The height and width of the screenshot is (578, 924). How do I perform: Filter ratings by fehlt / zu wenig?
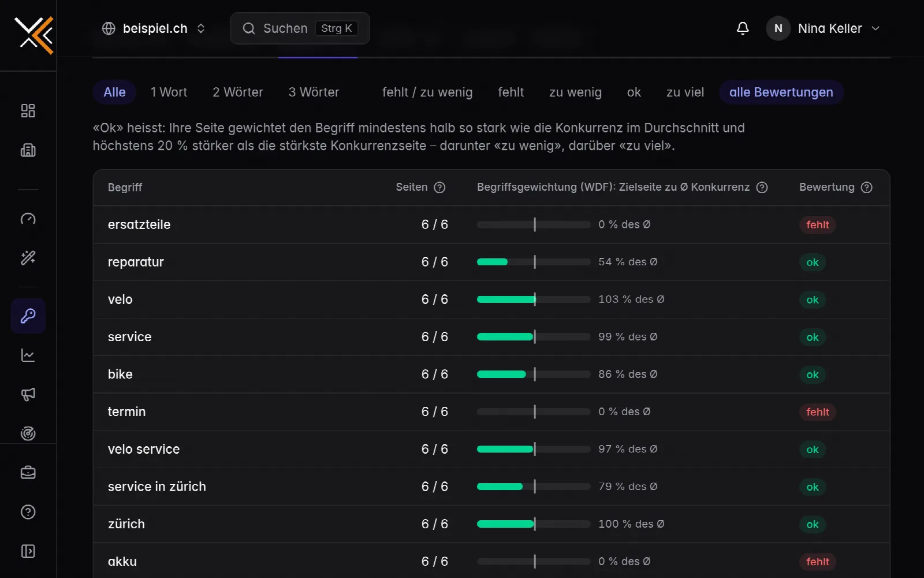[x=427, y=92]
